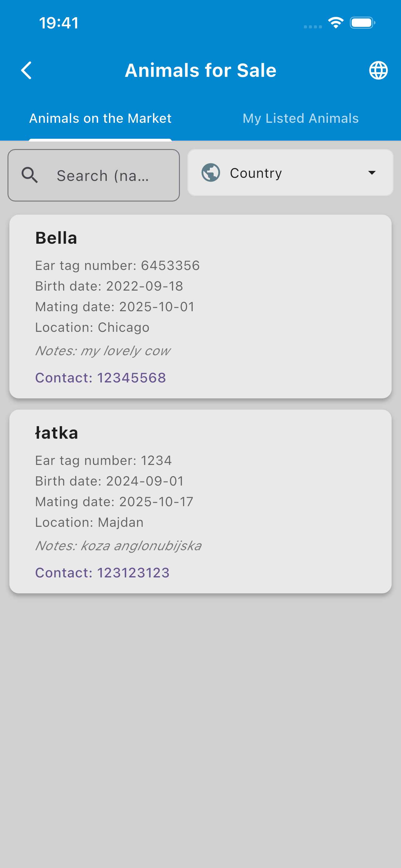Tap the Wi-Fi status icon
401x868 pixels.
335,23
